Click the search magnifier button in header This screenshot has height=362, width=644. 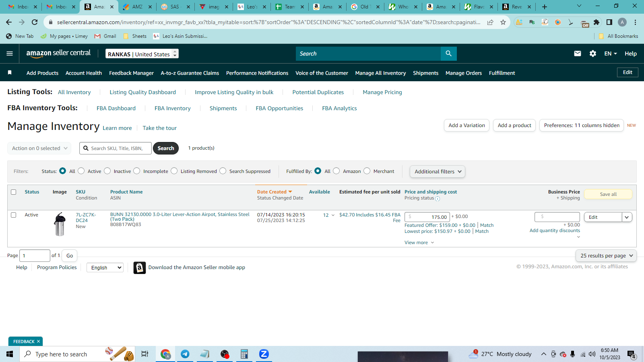448,53
